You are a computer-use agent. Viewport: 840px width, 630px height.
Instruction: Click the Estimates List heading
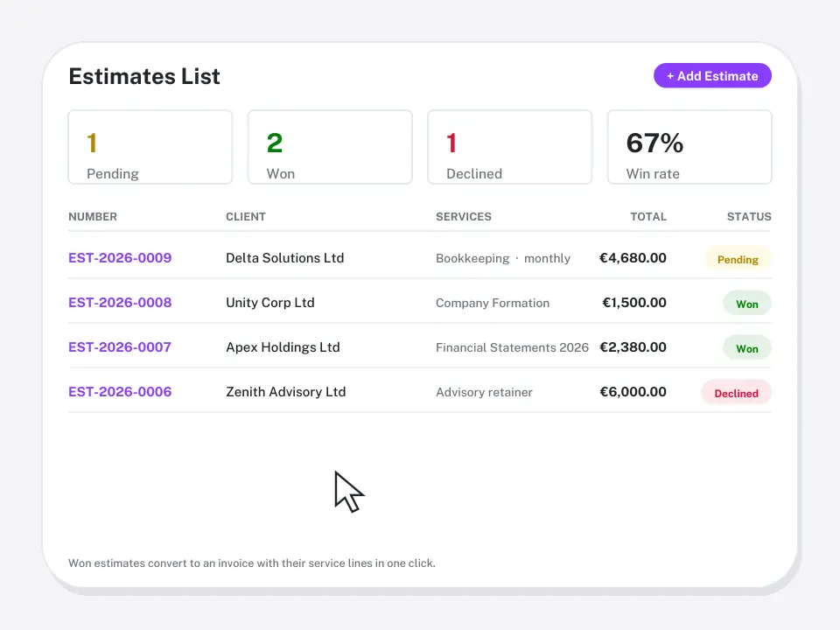pyautogui.click(x=144, y=76)
